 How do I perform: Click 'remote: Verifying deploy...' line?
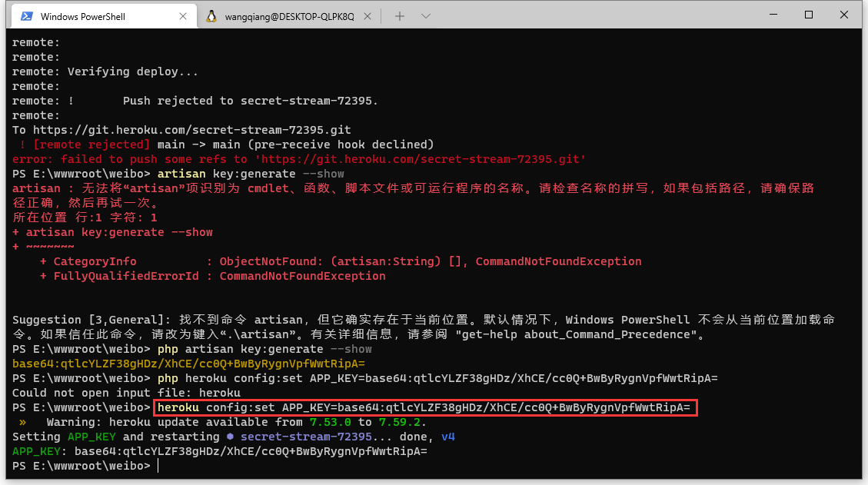click(105, 71)
